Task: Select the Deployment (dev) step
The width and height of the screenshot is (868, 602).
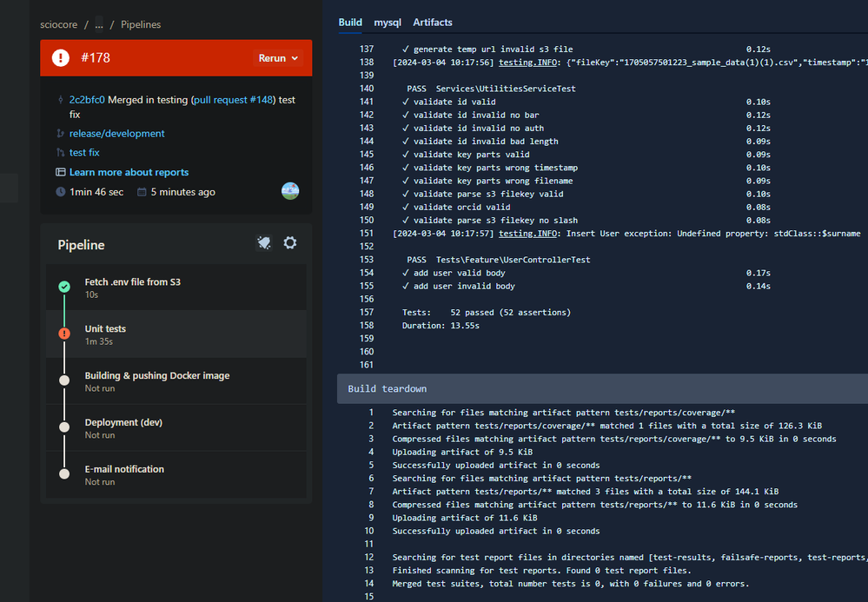Action: coord(176,427)
